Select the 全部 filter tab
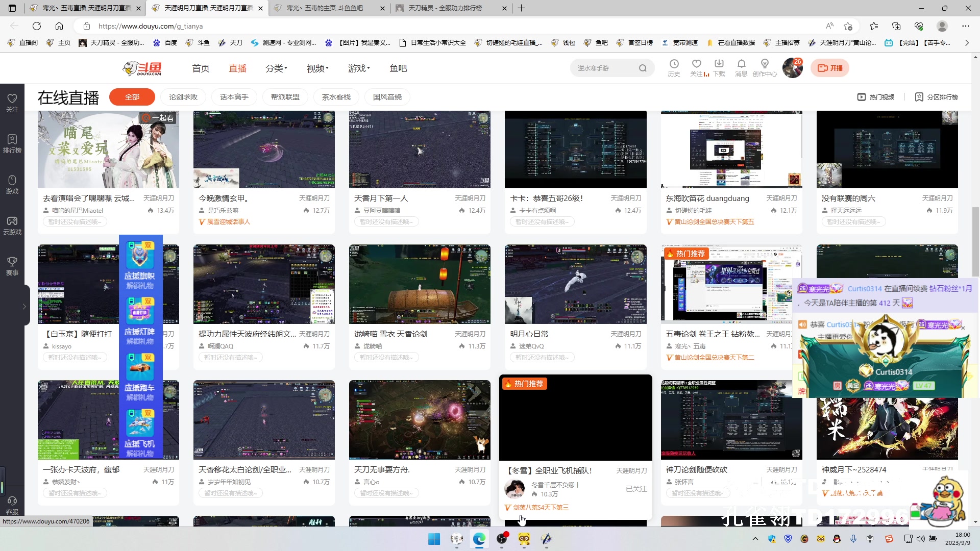This screenshot has height=551, width=980. (132, 97)
